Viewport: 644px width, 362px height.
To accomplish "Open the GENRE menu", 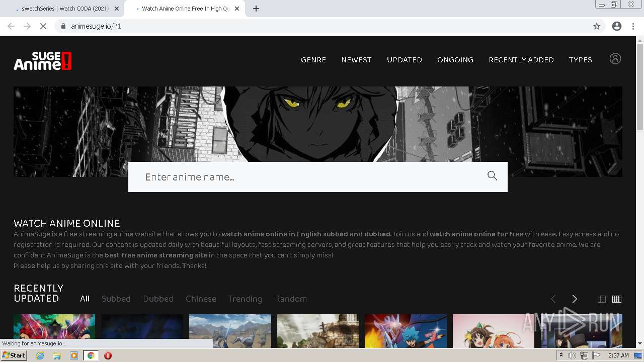I will (x=313, y=60).
